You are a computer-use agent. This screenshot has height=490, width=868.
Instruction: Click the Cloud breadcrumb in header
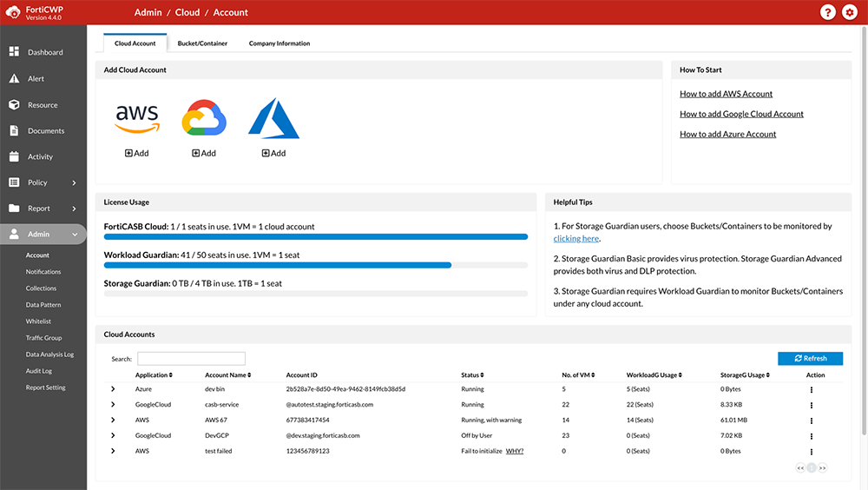coord(187,12)
